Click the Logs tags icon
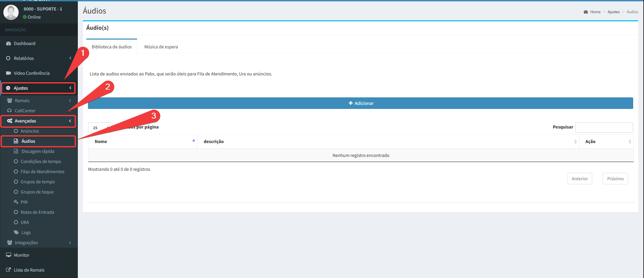 point(16,233)
